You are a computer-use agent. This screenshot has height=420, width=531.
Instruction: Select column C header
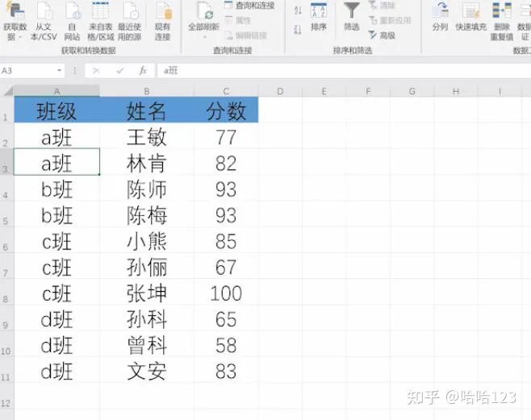226,91
